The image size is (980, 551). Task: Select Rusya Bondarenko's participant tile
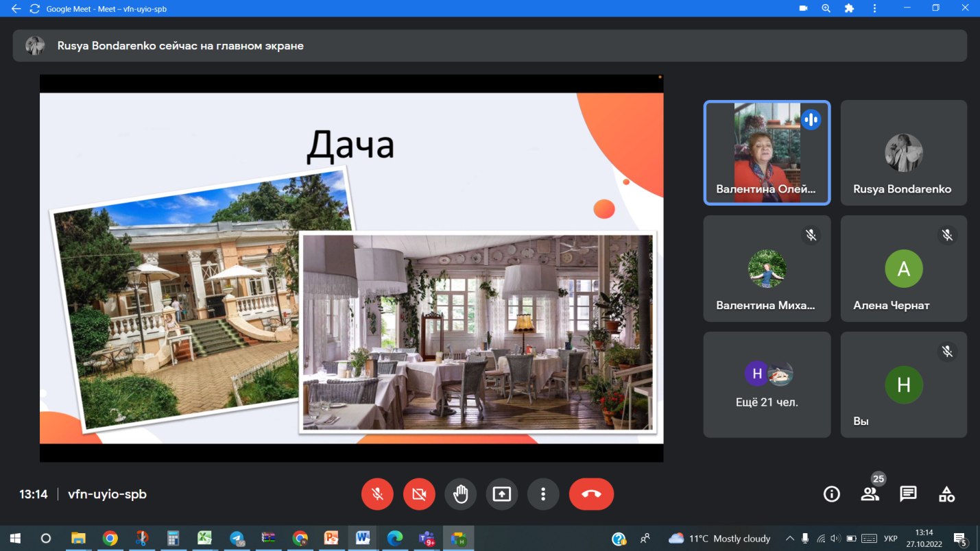pyautogui.click(x=903, y=153)
